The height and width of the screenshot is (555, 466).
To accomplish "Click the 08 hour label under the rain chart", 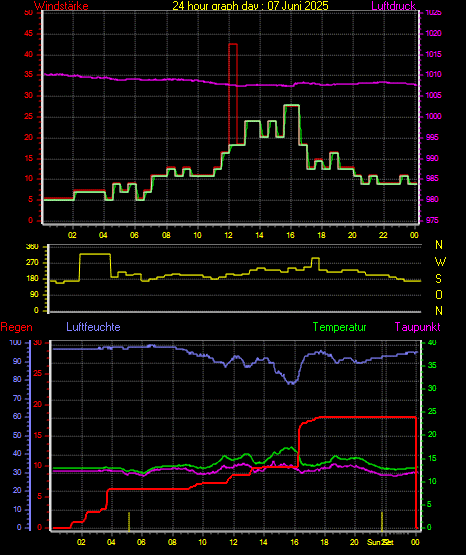I will click(172, 542).
